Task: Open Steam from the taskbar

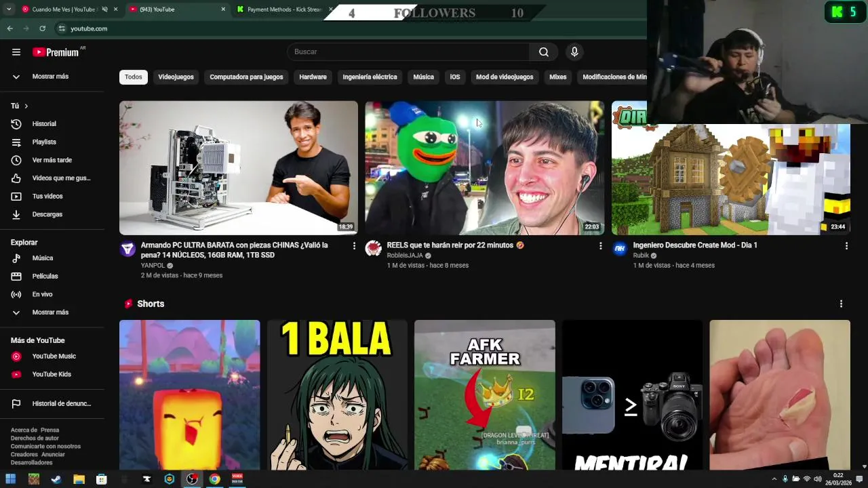Action: click(x=56, y=479)
